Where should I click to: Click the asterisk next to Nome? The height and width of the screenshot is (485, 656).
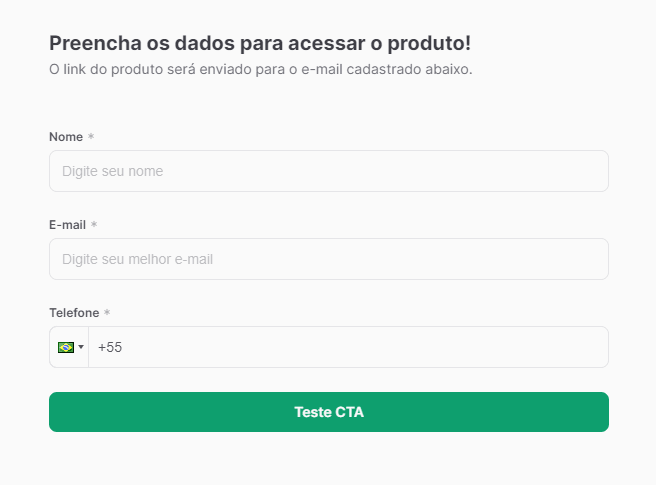[91, 137]
